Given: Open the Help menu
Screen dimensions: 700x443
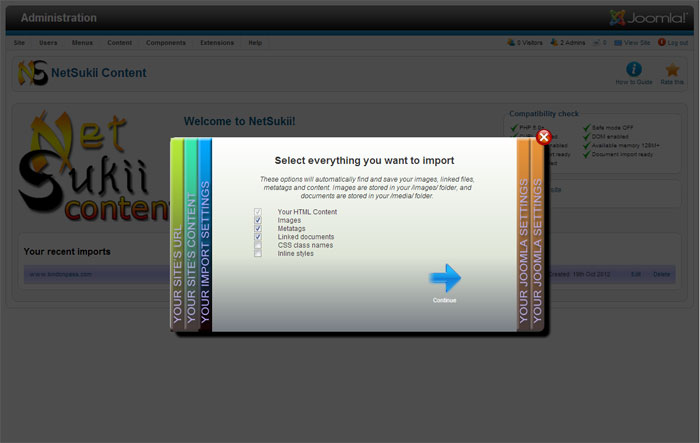Looking at the screenshot, I should [x=255, y=43].
